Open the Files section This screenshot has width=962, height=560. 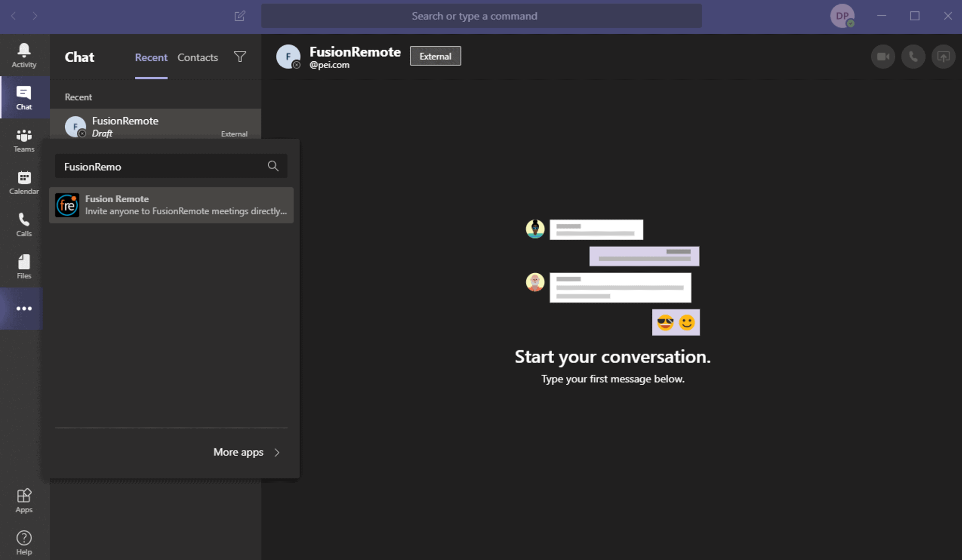click(x=24, y=266)
